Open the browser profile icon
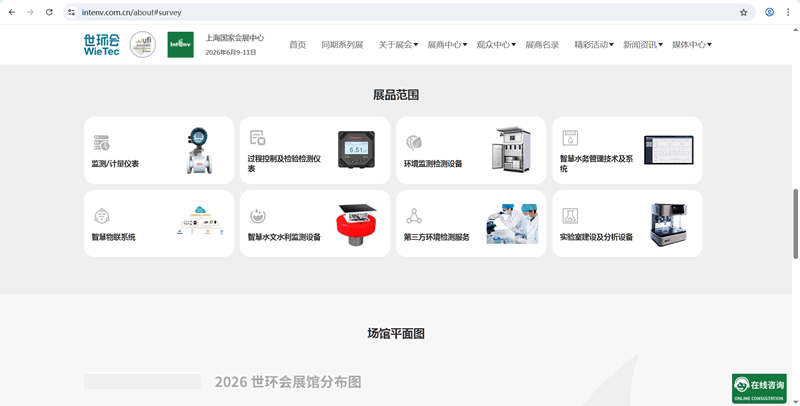 pyautogui.click(x=769, y=12)
